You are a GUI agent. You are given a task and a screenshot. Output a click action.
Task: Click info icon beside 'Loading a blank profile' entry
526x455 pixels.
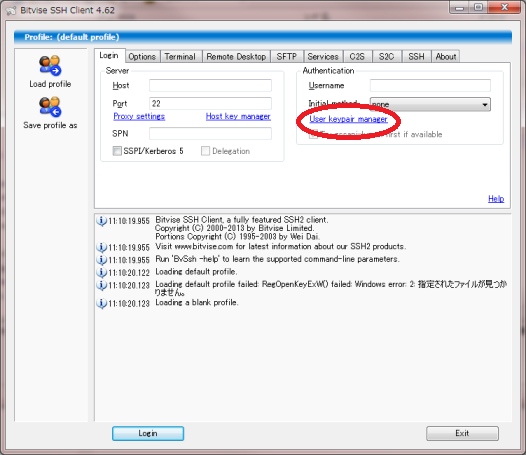tap(101, 303)
